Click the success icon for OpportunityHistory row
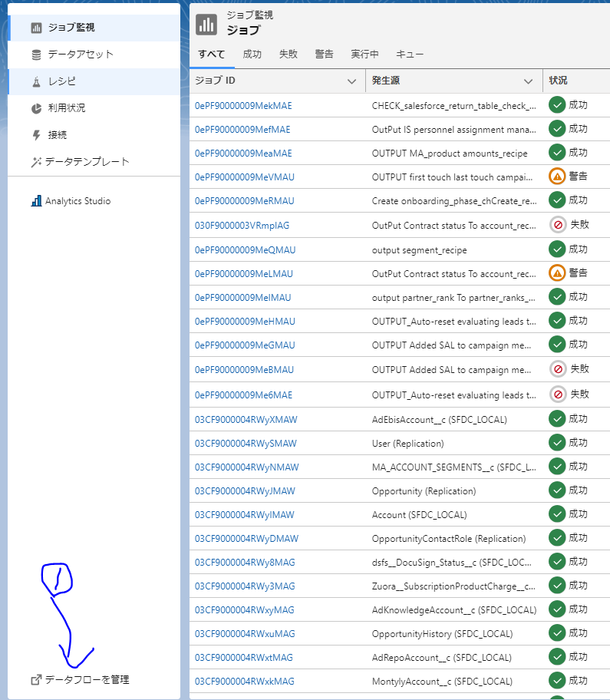Screen dimensions: 610x700 pyautogui.click(x=557, y=632)
